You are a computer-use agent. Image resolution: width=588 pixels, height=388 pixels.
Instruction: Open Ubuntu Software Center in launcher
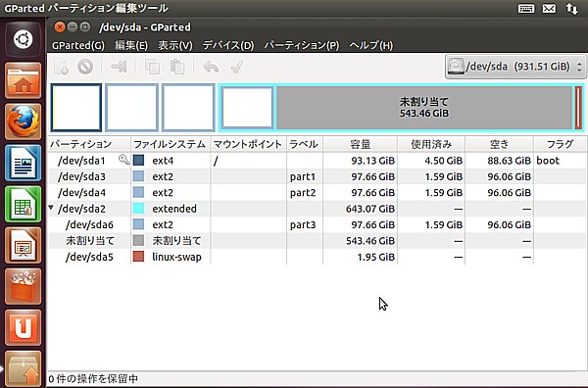[x=23, y=287]
